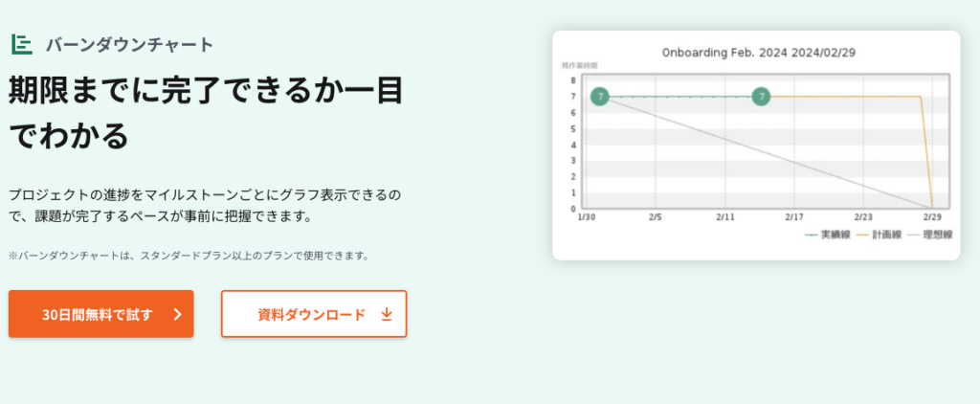Viewport: 980px width, 404px height.
Task: Click the first green 7 marker on chart
Action: click(599, 96)
